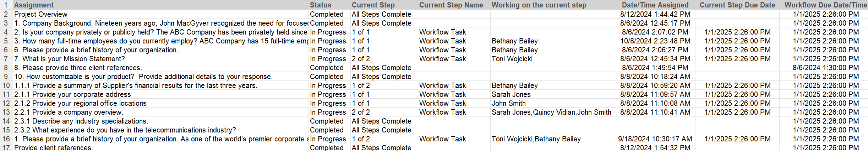
Task: Select '2.1.1 Provide your corporate address' cell
Action: coord(161,94)
